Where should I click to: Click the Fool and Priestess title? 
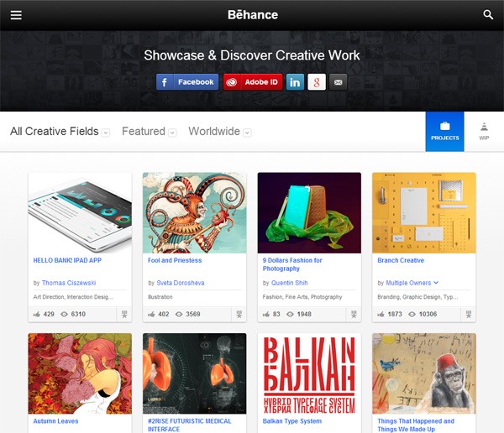175,260
